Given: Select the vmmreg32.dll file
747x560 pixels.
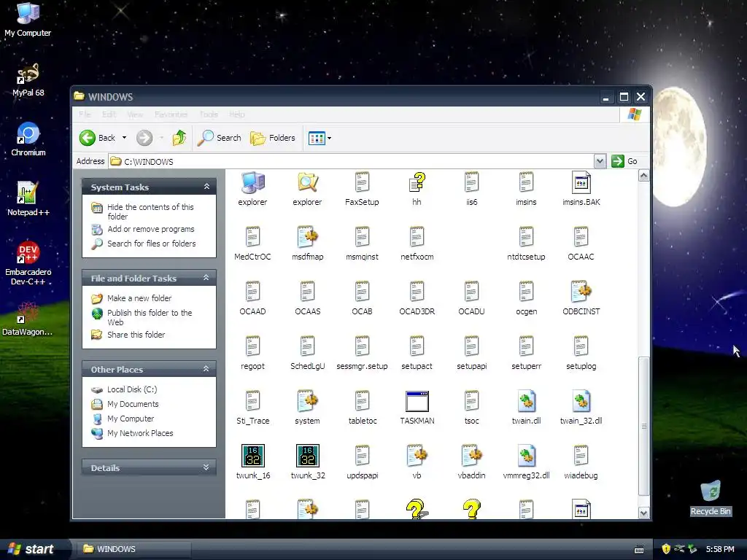Looking at the screenshot, I should pyautogui.click(x=527, y=456).
